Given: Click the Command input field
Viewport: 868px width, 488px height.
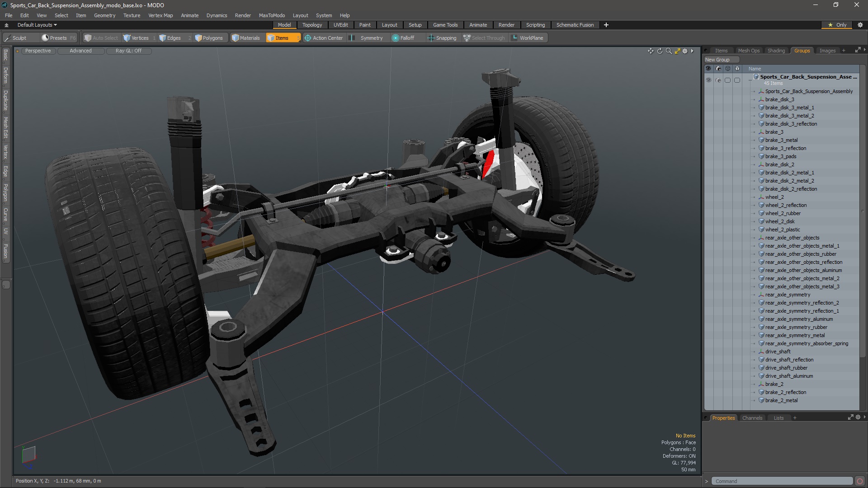Looking at the screenshot, I should coord(781,481).
